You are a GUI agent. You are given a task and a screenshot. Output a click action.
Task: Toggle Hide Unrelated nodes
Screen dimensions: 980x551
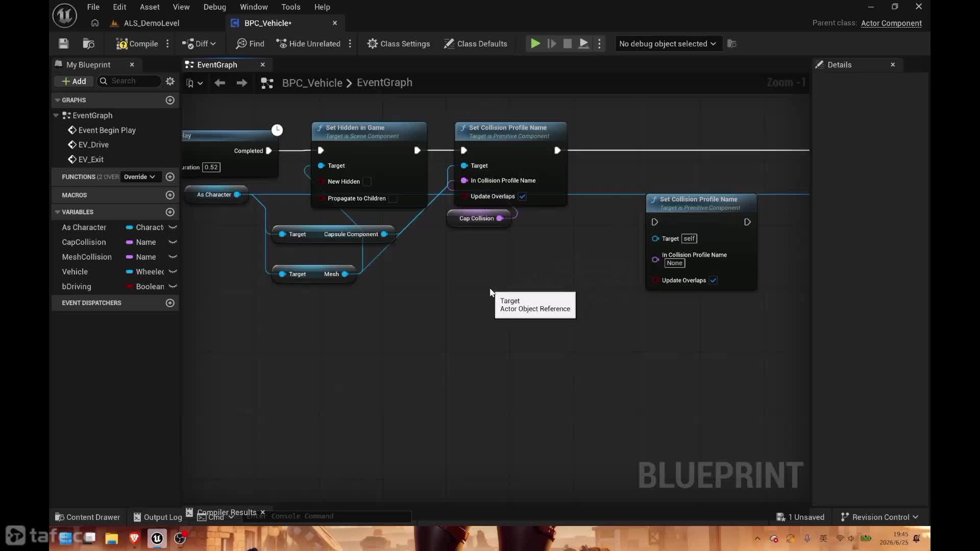coord(308,44)
